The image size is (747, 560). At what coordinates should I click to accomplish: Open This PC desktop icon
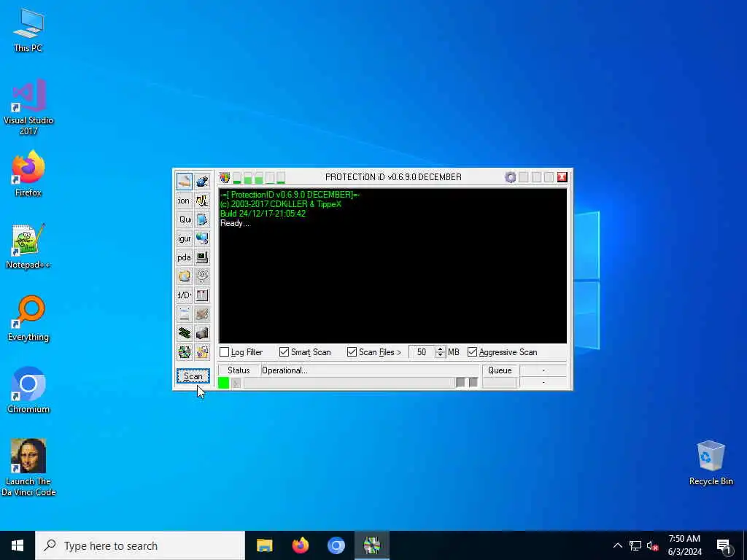(28, 30)
